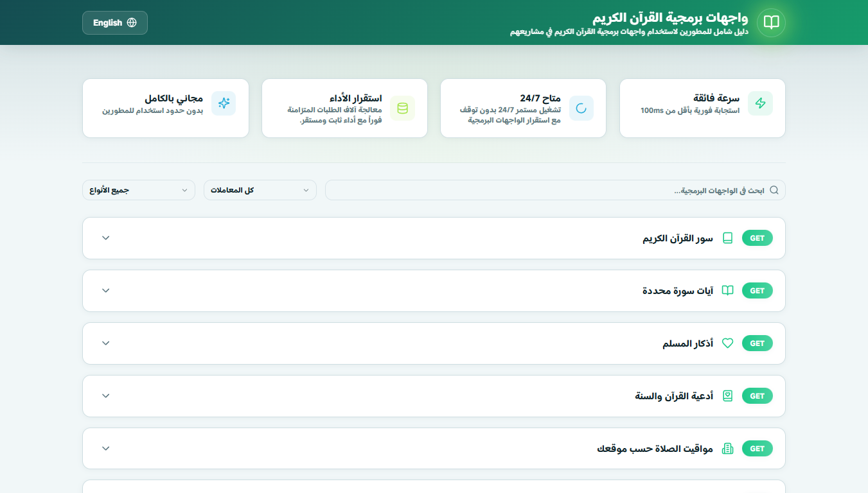Click the location icon next to مواقيت الصلاة
868x493 pixels.
(727, 448)
